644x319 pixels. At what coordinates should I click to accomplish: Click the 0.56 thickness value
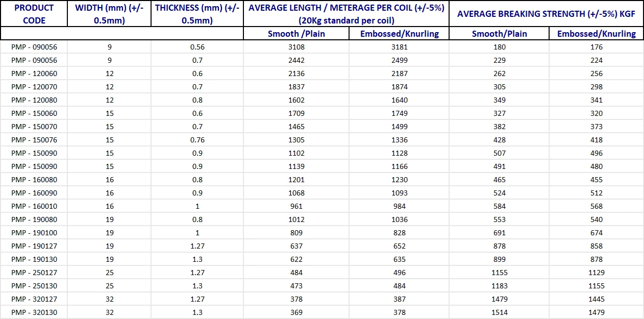(197, 47)
